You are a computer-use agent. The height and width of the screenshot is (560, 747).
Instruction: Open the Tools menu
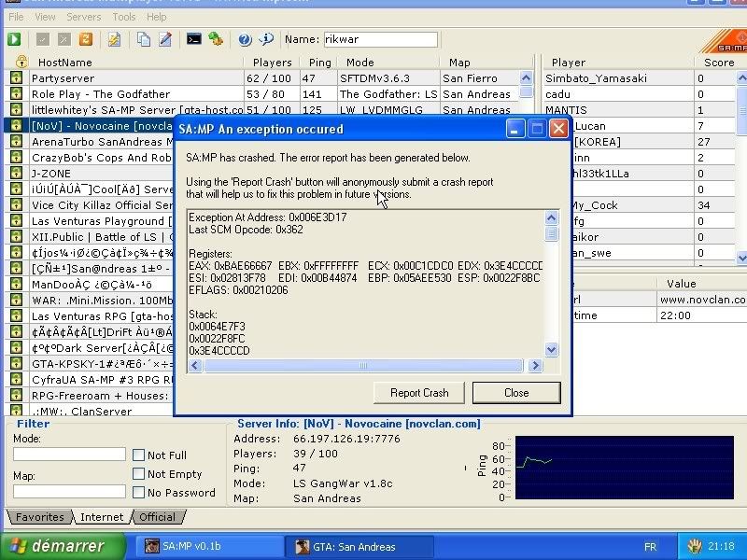(x=124, y=17)
